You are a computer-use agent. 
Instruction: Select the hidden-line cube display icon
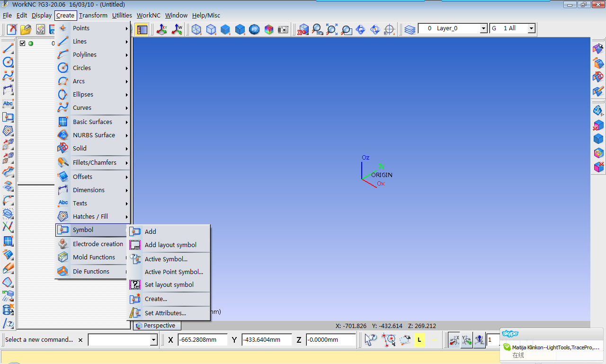(x=211, y=29)
